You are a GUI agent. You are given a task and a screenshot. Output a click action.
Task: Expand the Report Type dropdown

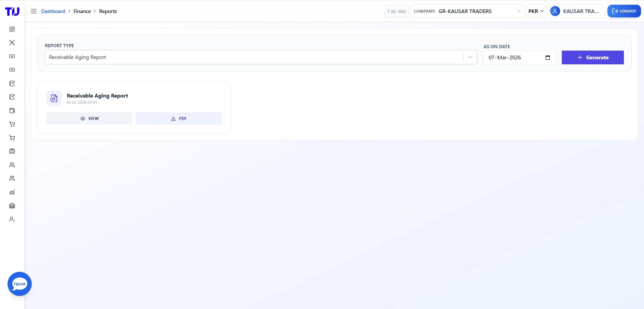[x=470, y=57]
